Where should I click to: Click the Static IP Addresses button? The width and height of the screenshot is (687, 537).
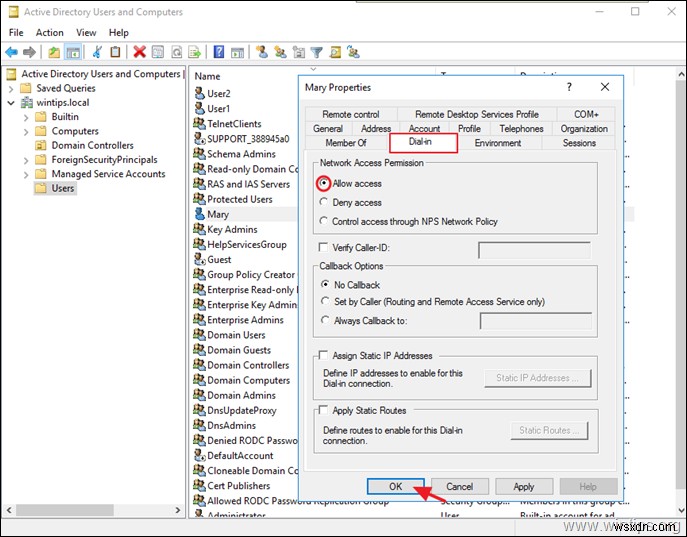[x=537, y=378]
